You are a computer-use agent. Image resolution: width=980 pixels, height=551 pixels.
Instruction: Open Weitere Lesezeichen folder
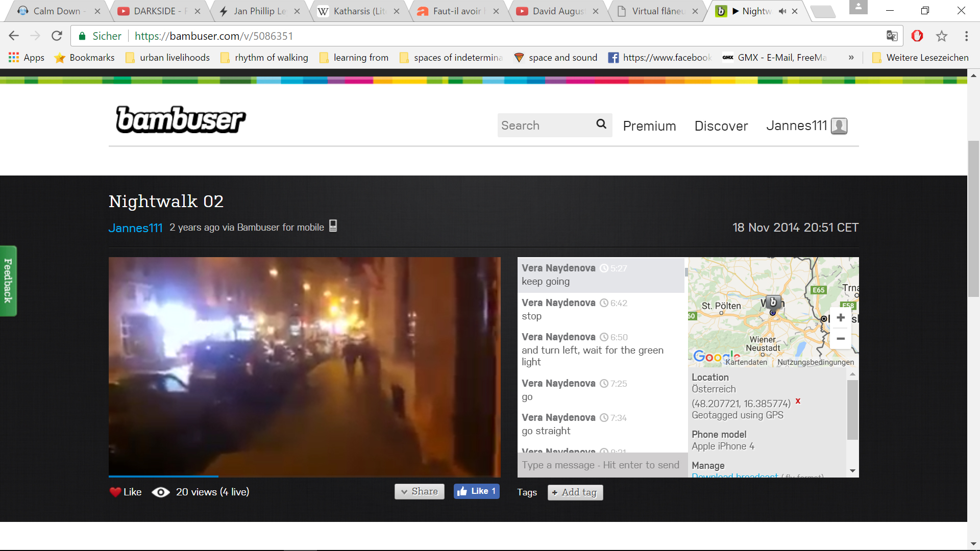click(x=920, y=58)
